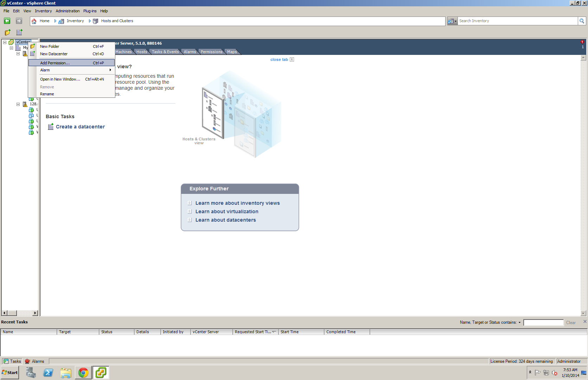Open PowerShell from the taskbar

pos(48,372)
